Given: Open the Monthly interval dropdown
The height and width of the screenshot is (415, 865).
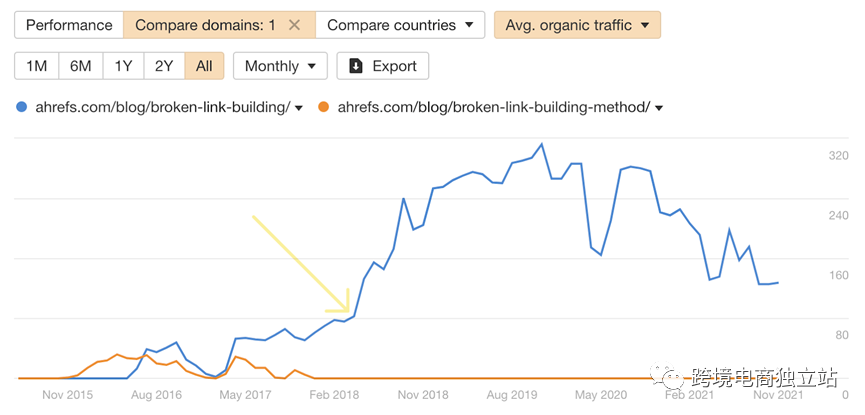Looking at the screenshot, I should point(280,66).
